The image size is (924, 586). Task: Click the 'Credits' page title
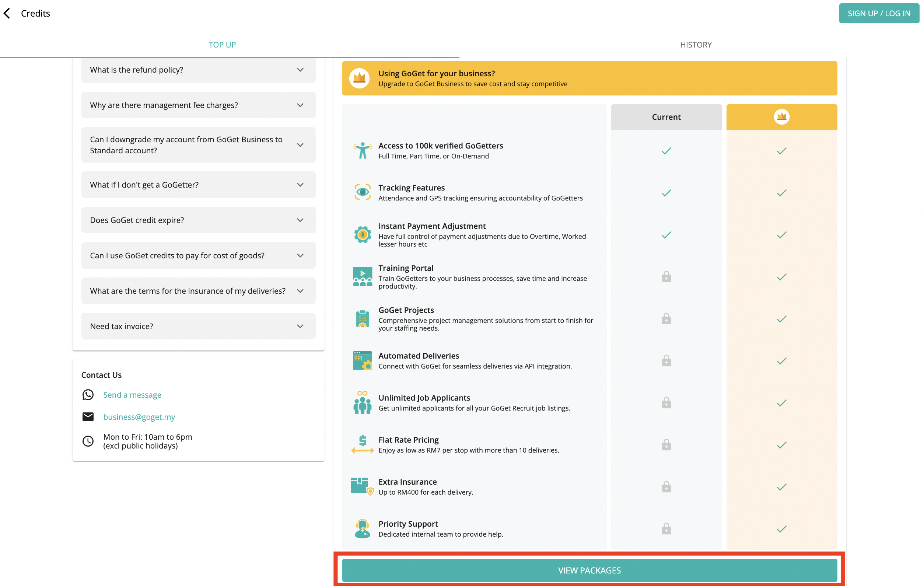(x=35, y=13)
